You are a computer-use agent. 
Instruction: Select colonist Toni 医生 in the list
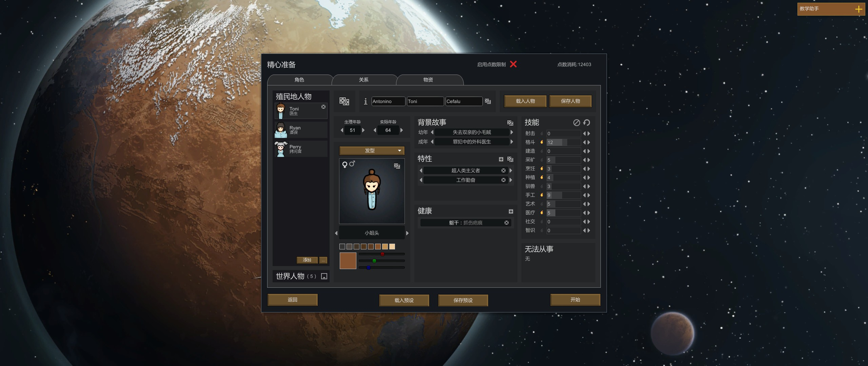coord(301,111)
